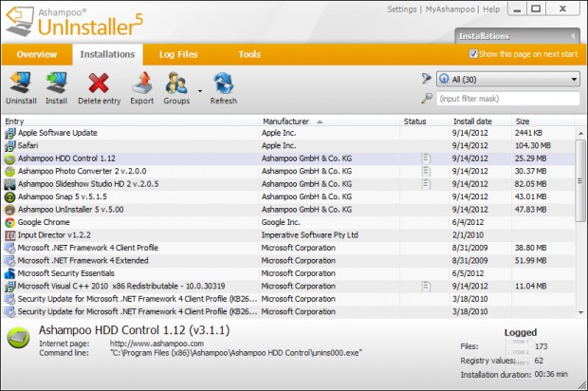Screen dimensions: 588x391
Task: Click the Microsoft Security Essentials icon
Action: (9, 273)
